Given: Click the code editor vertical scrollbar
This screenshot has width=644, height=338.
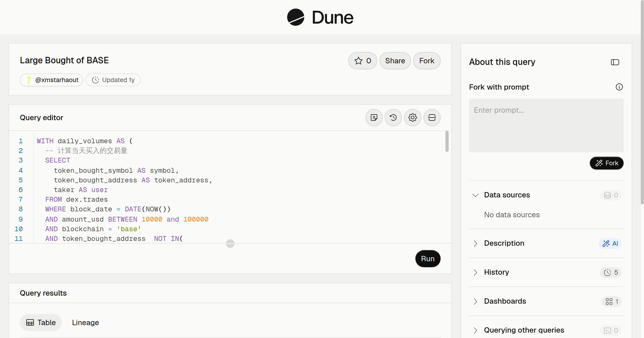Looking at the screenshot, I should coord(447,141).
